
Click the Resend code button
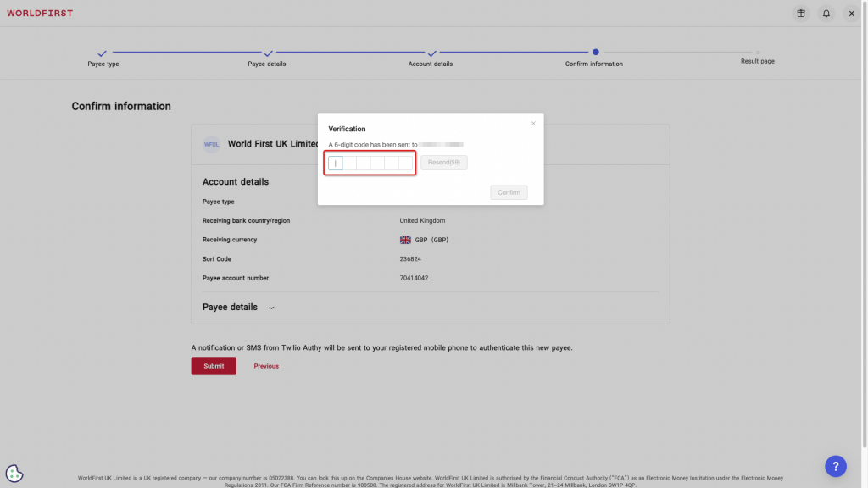coord(443,162)
